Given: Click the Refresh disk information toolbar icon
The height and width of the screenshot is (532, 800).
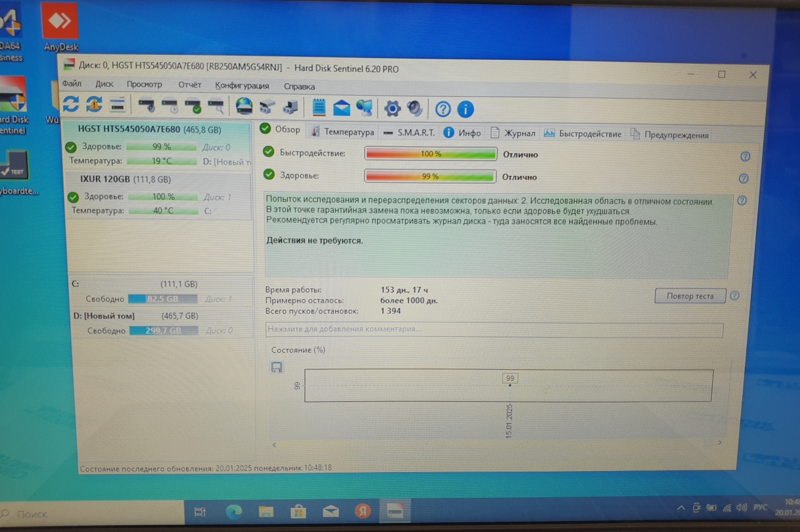Looking at the screenshot, I should tap(71, 104).
